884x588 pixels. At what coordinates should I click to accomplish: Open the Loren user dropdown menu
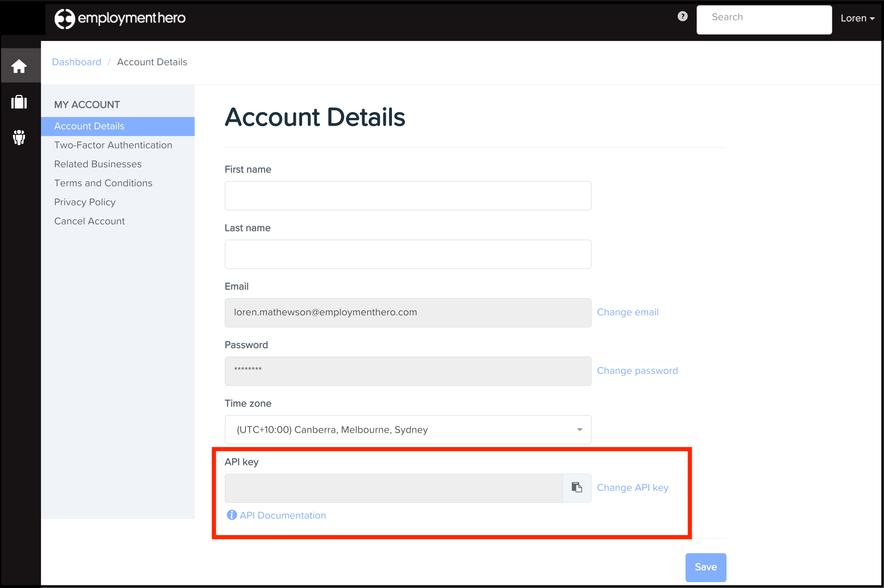point(857,18)
